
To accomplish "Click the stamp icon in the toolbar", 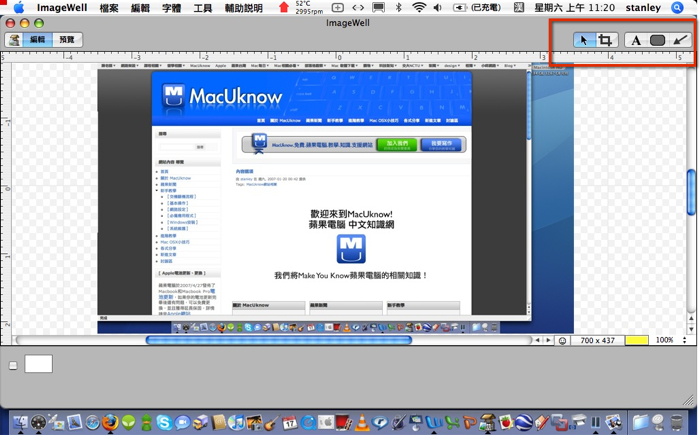I will click(14, 40).
